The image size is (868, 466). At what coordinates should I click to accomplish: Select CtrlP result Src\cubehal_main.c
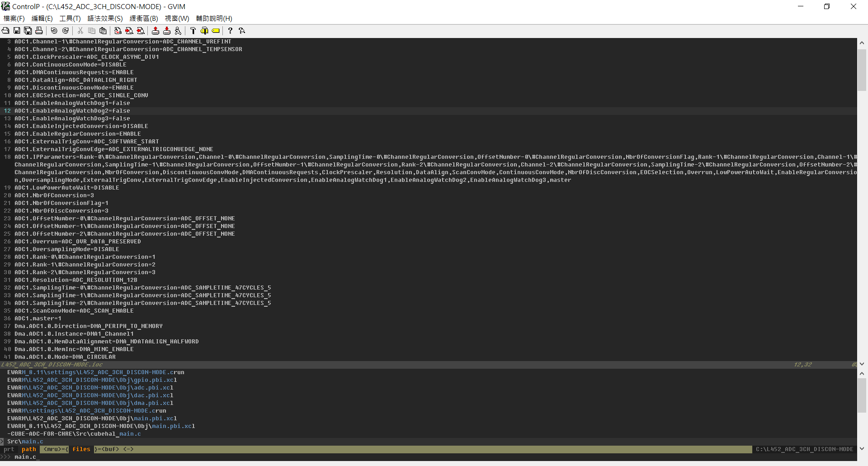coord(74,434)
